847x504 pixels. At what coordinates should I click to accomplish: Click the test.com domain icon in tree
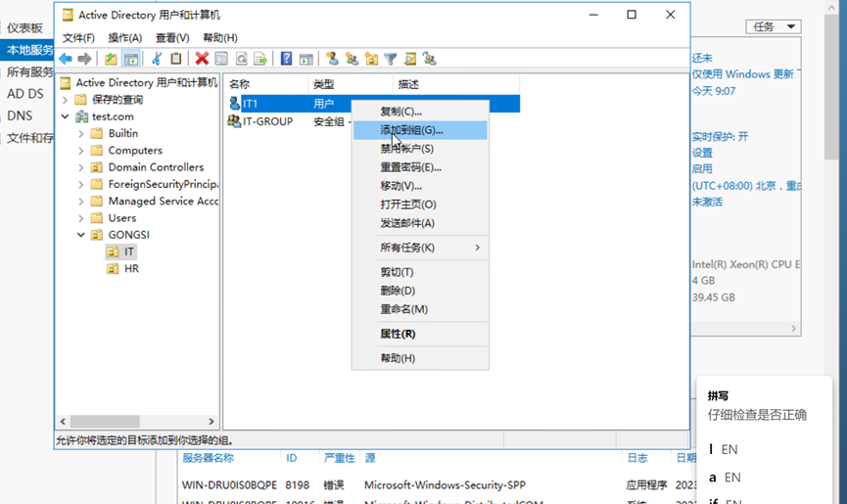coord(82,116)
